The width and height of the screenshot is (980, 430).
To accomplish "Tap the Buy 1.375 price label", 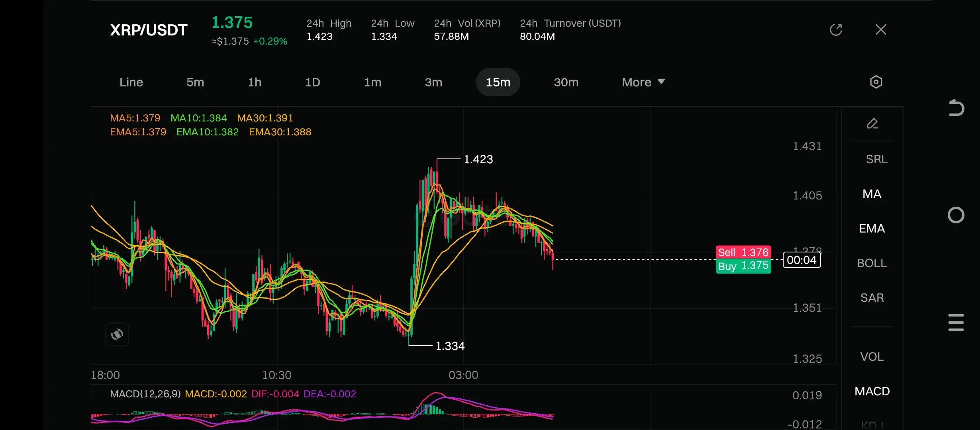I will [743, 266].
